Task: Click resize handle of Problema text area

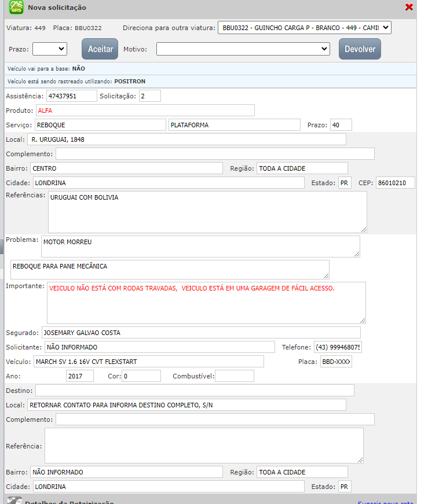Action: pyautogui.click(x=356, y=253)
